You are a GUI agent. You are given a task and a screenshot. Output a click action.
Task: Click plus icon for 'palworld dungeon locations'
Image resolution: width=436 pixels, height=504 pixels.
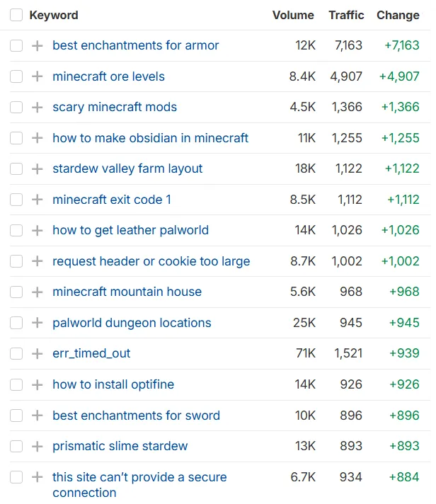coord(37,323)
